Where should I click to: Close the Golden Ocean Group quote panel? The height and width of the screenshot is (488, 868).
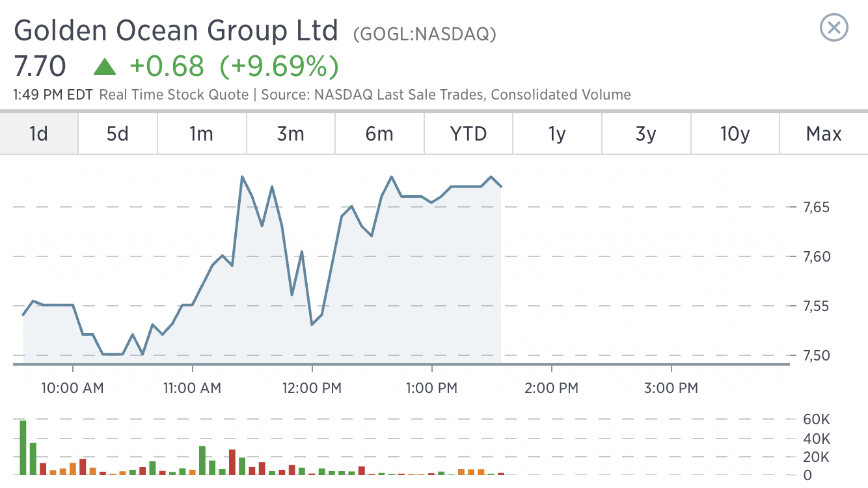(x=834, y=28)
